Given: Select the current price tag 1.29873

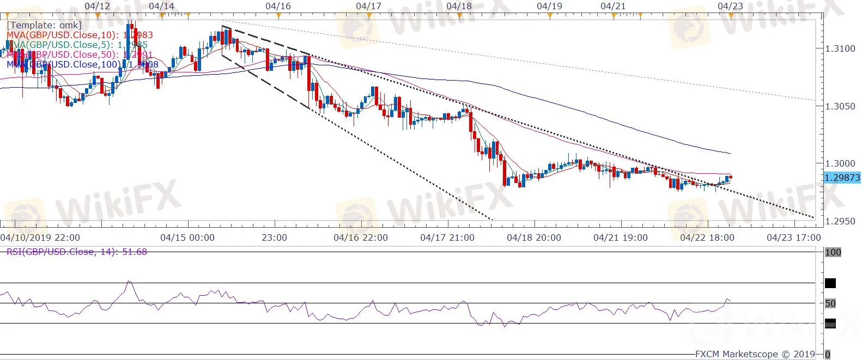Looking at the screenshot, I should tap(842, 178).
